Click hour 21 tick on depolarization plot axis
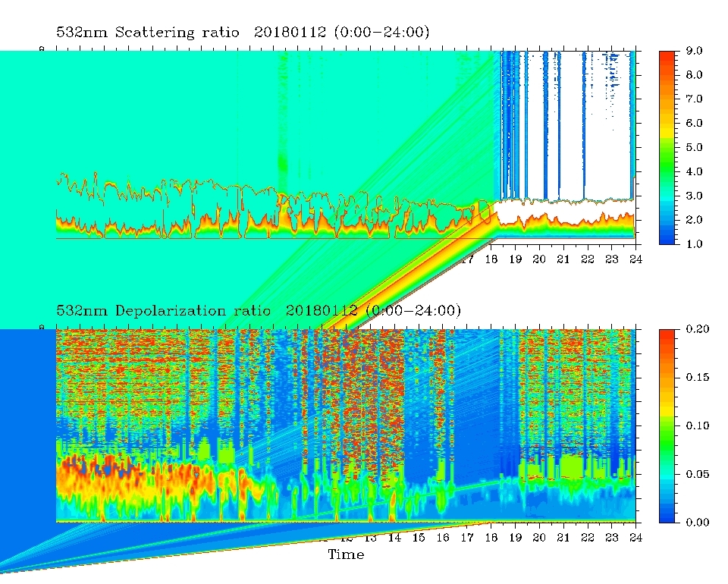The width and height of the screenshot is (728, 584). pos(563,538)
